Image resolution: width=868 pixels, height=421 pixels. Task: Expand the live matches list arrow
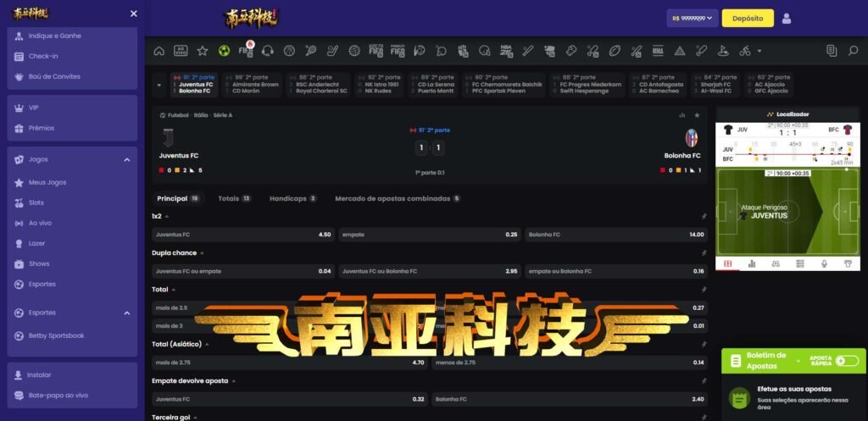(159, 85)
